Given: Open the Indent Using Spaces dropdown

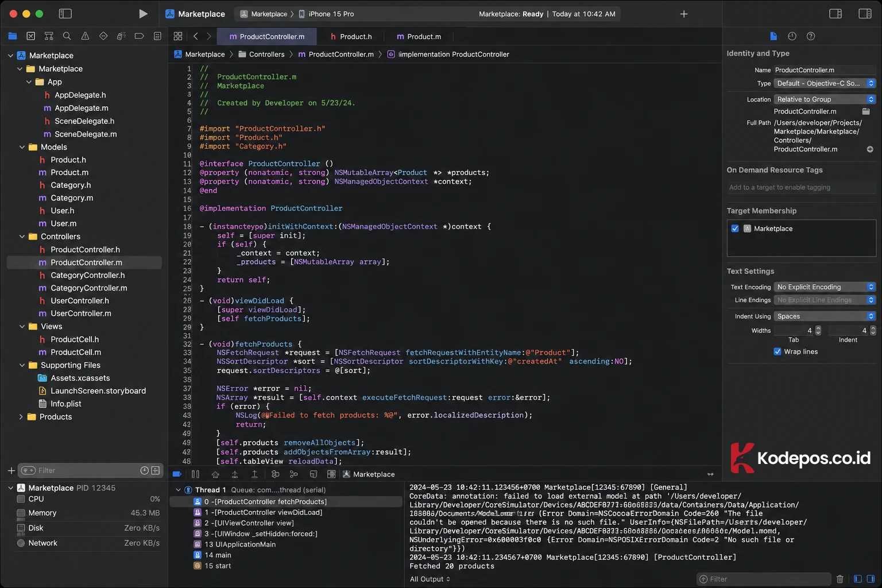Looking at the screenshot, I should tap(825, 316).
